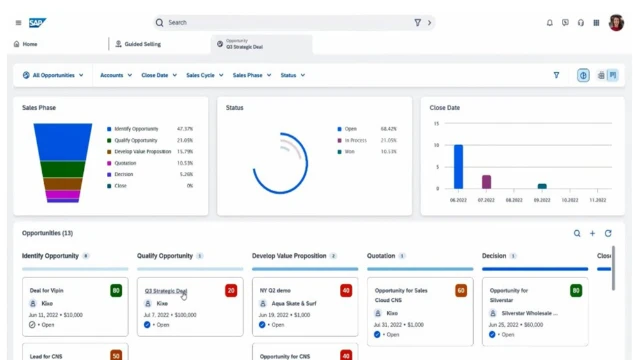
Task: Switch to the kanban board view
Action: pos(613,76)
